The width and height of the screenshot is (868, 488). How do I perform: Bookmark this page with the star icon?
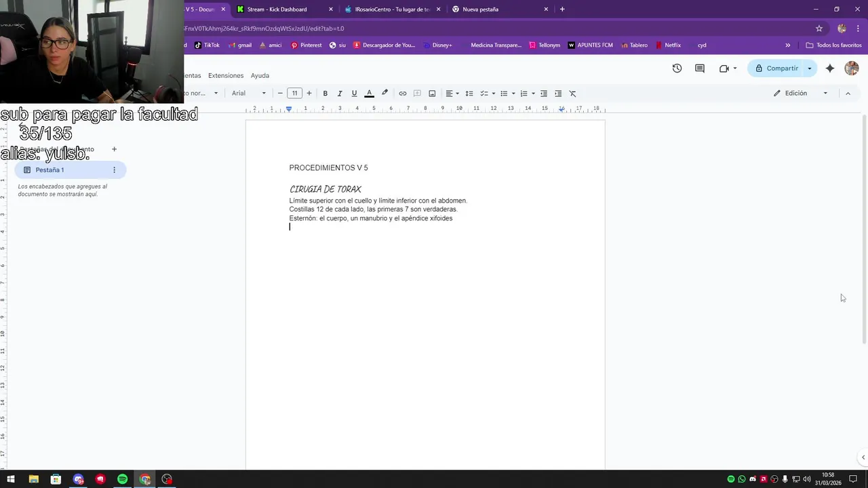pos(819,28)
